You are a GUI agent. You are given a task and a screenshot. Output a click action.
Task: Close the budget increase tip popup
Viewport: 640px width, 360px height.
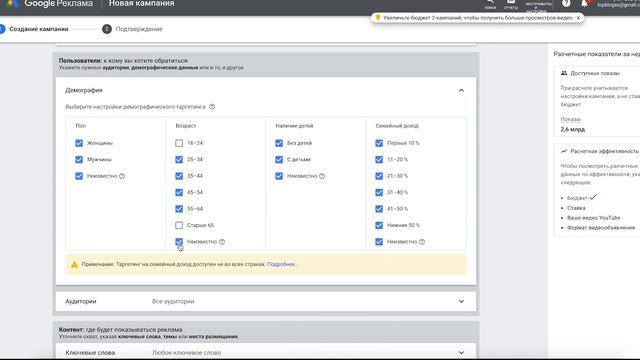click(x=578, y=18)
